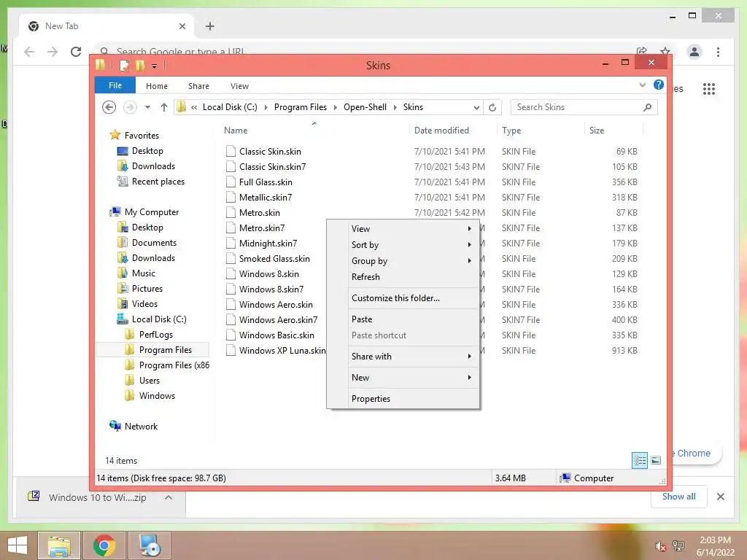Screen dimensions: 747x560
Task: Open Desktop under Favorites
Action: tap(147, 150)
